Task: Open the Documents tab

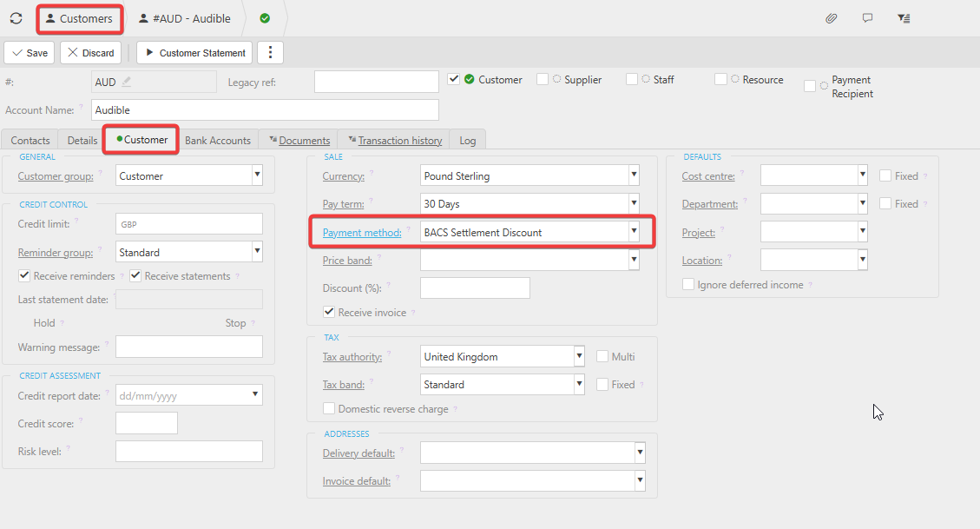Action: click(x=299, y=140)
